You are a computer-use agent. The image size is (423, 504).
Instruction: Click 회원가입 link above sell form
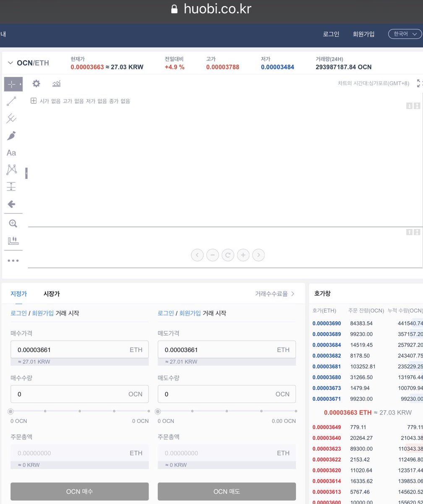click(190, 313)
